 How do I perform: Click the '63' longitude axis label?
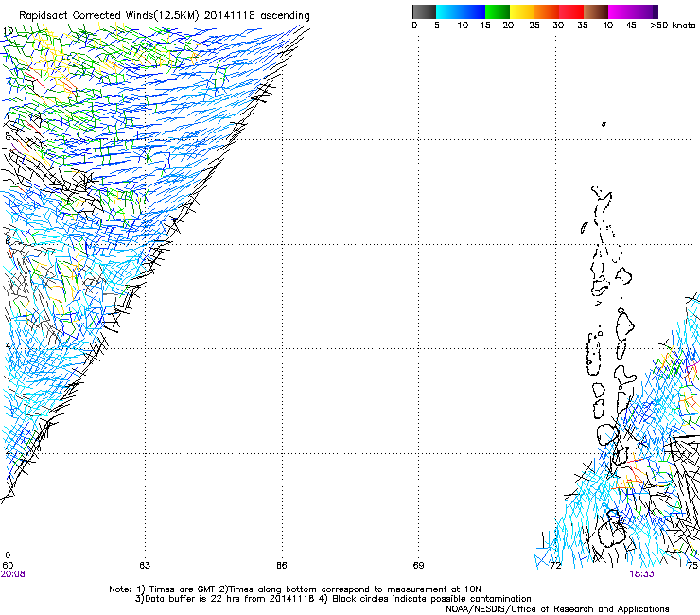coord(145,566)
